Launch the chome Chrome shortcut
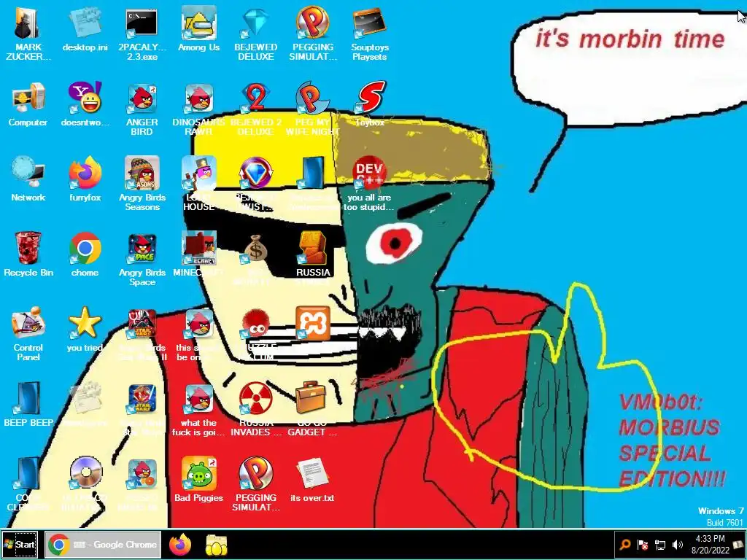 click(85, 249)
